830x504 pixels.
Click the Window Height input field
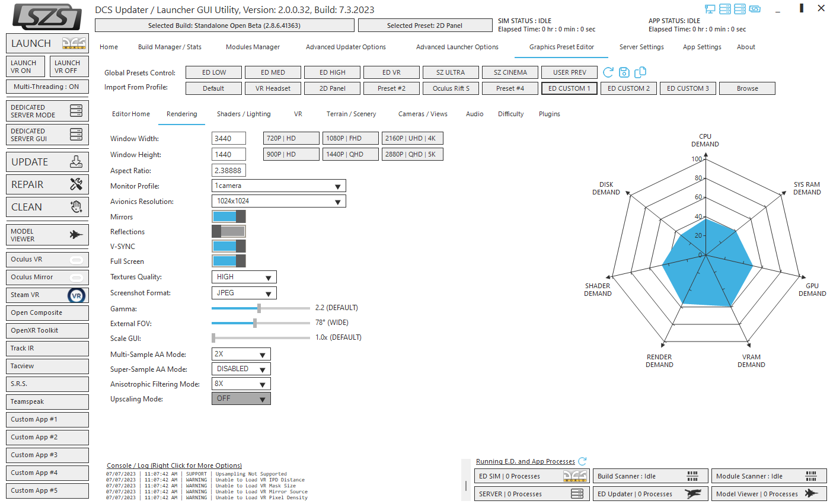click(229, 154)
